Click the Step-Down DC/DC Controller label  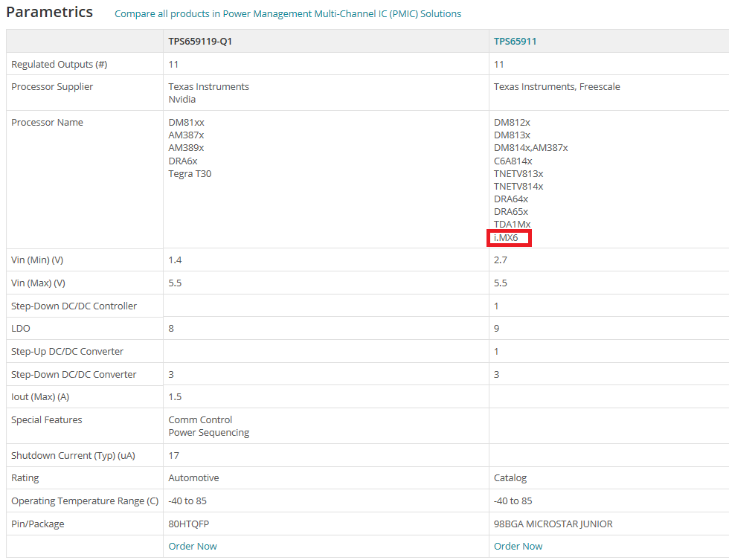(74, 306)
